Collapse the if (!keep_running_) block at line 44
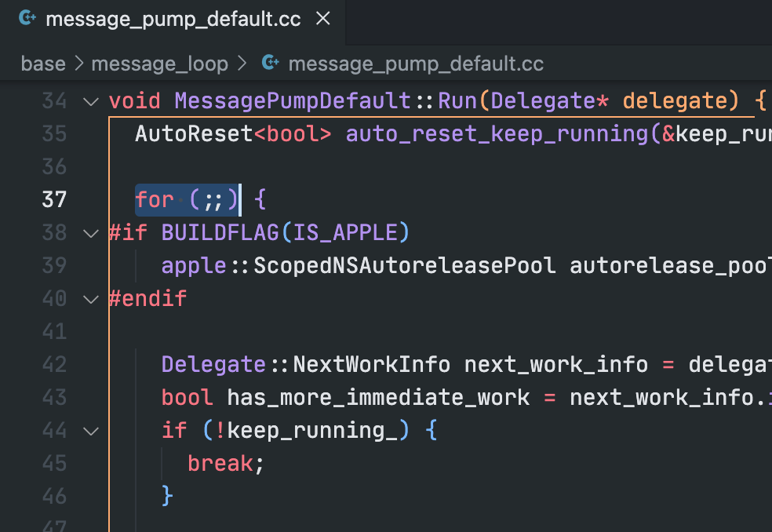 point(91,431)
